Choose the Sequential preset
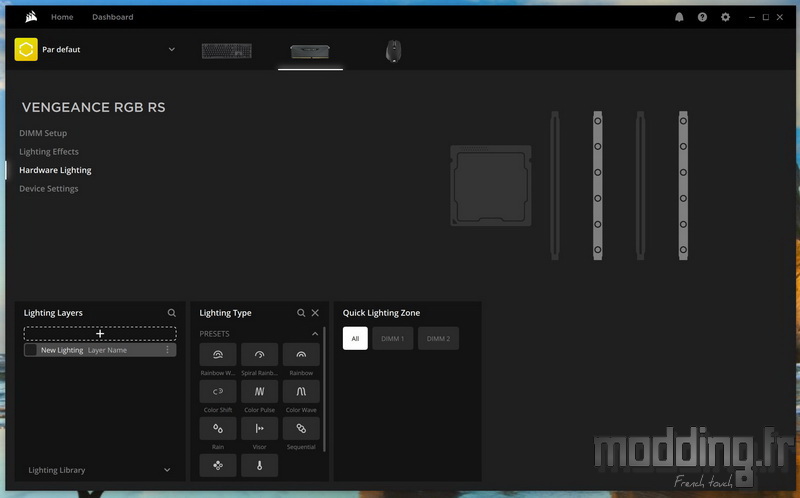 (301, 429)
